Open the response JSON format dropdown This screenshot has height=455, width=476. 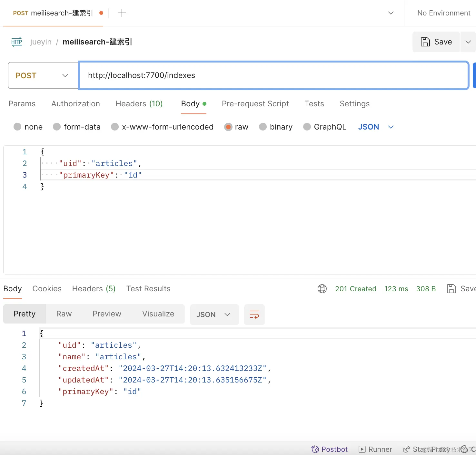tap(214, 315)
